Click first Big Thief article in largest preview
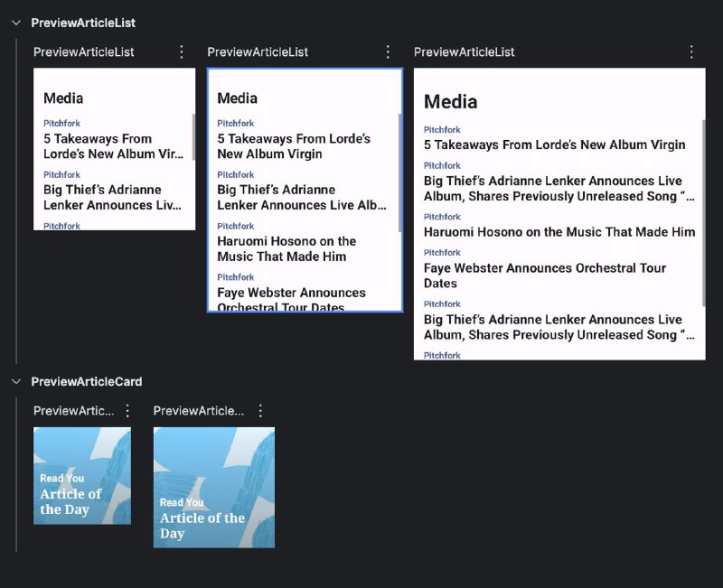This screenshot has width=723, height=588. [559, 189]
